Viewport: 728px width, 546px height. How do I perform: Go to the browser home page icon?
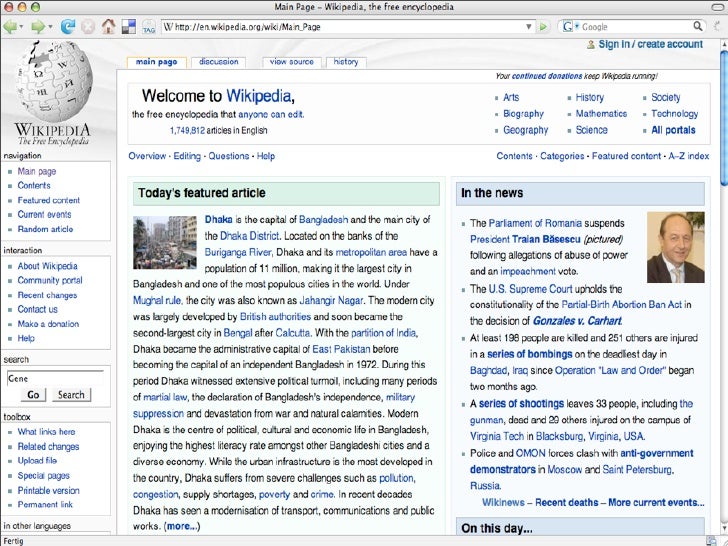click(109, 26)
